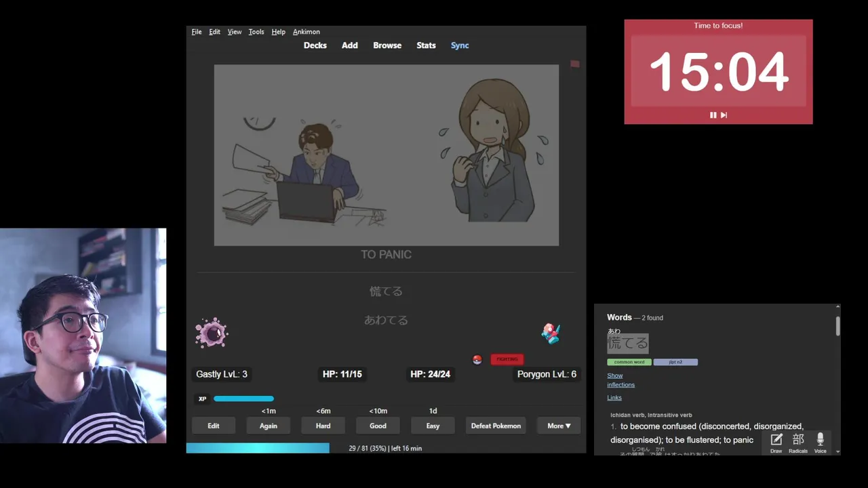Click the Gastly pokemon sprite
This screenshot has height=488, width=868.
click(212, 333)
